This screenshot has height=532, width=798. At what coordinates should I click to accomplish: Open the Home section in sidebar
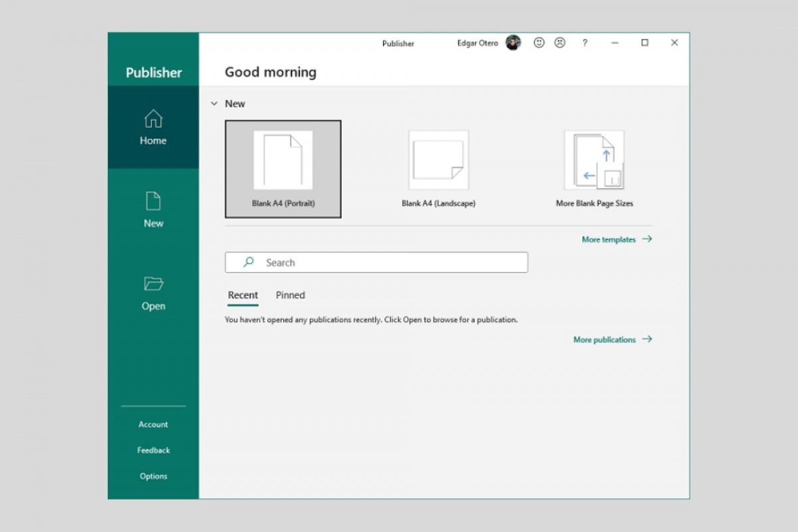pyautogui.click(x=153, y=127)
